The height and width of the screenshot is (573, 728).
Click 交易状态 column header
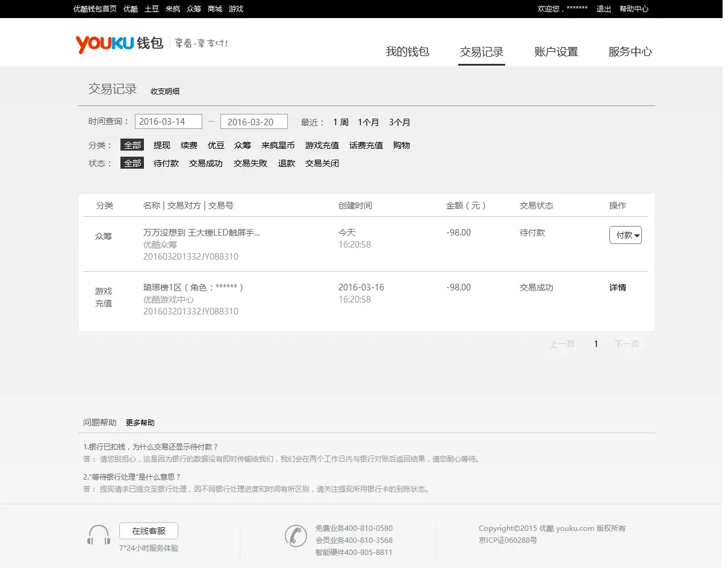[537, 205]
